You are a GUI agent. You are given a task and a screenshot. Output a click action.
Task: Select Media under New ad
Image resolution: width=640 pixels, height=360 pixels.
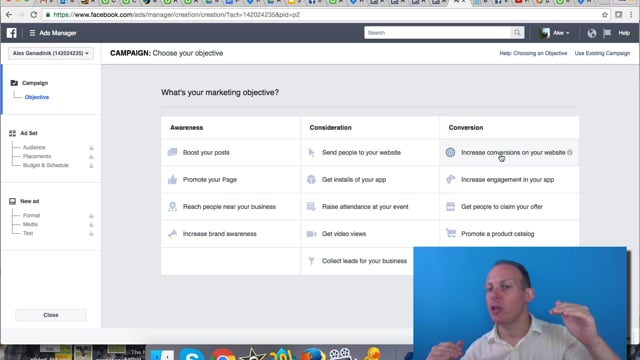click(x=30, y=224)
